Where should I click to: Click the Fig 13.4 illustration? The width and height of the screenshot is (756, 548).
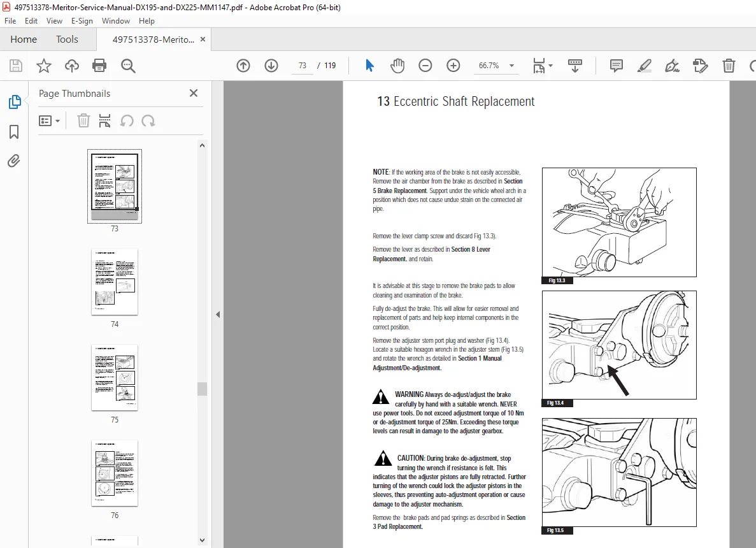(x=619, y=345)
